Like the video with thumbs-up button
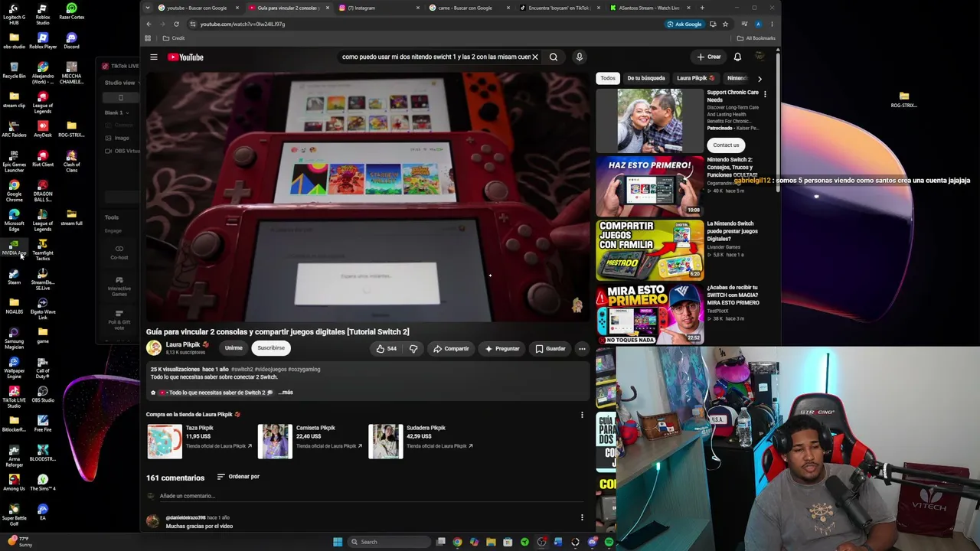Viewport: 980px width, 551px height. (386, 349)
